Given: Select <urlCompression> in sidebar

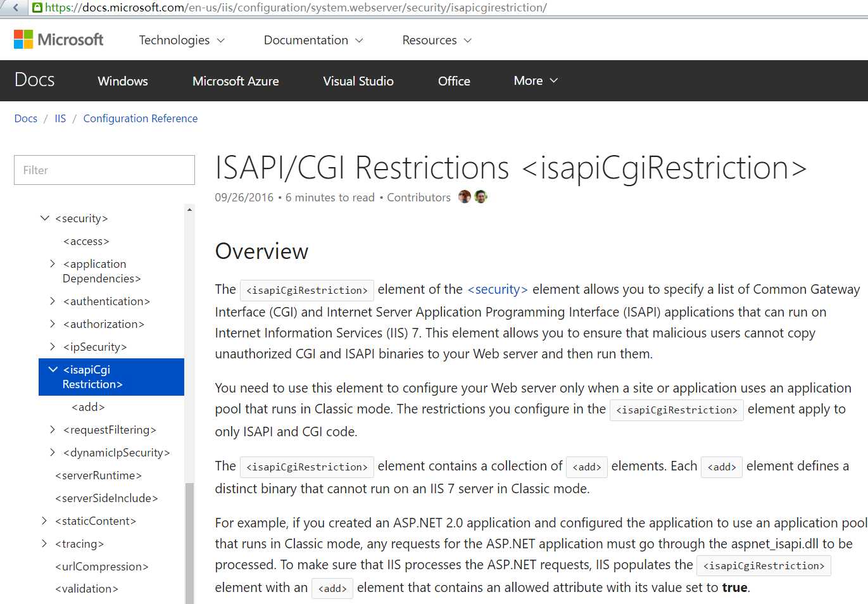Looking at the screenshot, I should coord(102,567).
